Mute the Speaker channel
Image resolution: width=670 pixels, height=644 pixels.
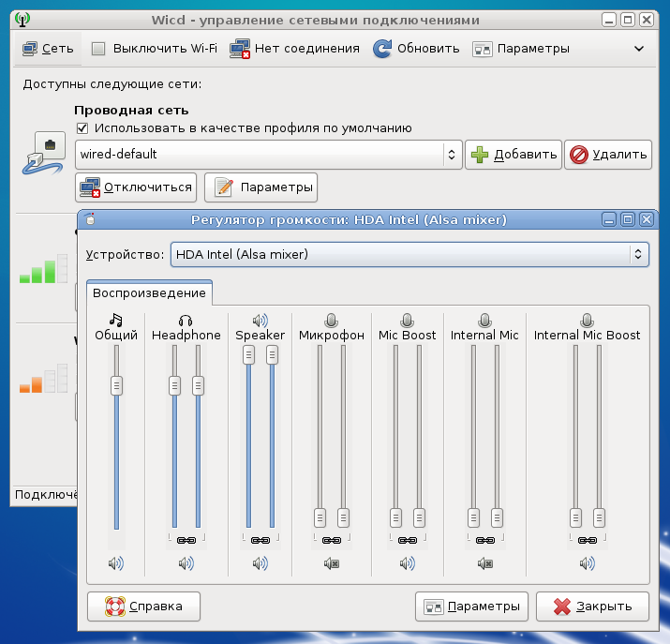(x=260, y=563)
